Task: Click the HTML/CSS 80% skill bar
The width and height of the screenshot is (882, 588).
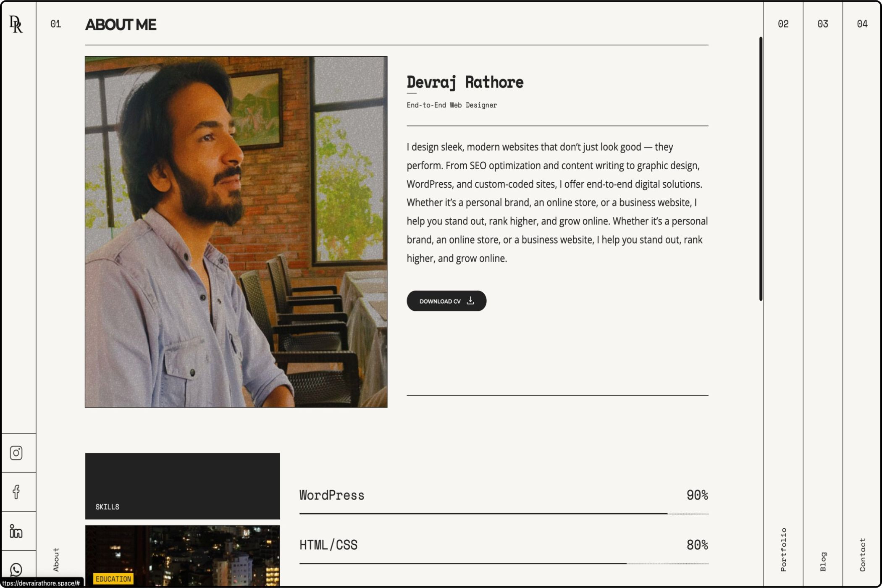Action: click(504, 563)
